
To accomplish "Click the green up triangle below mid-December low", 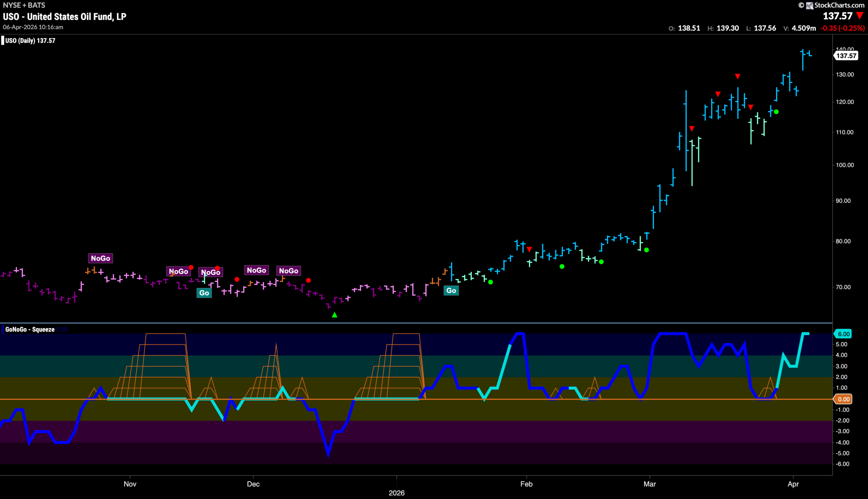I will coord(335,314).
